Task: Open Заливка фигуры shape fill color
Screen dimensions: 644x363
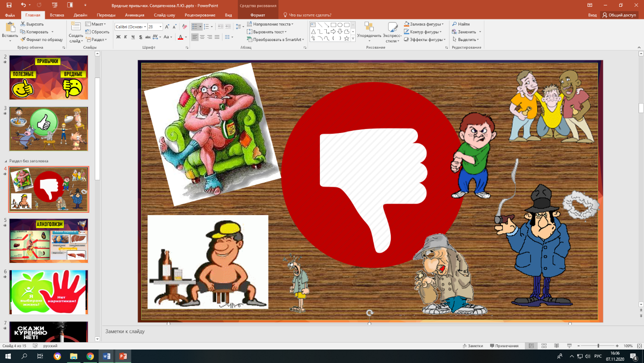Action: (424, 24)
